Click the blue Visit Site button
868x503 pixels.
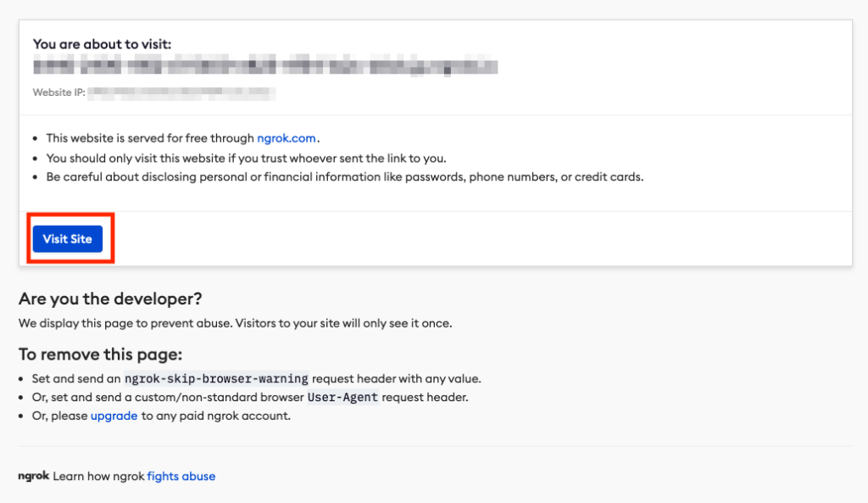(x=68, y=238)
